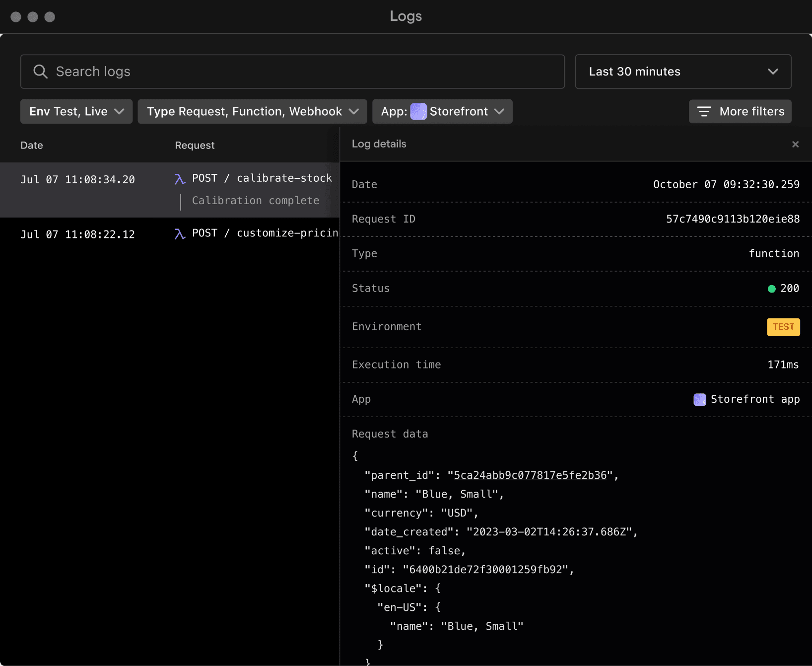Click the green status dot beside 200
This screenshot has height=666, width=812.
[x=771, y=289]
